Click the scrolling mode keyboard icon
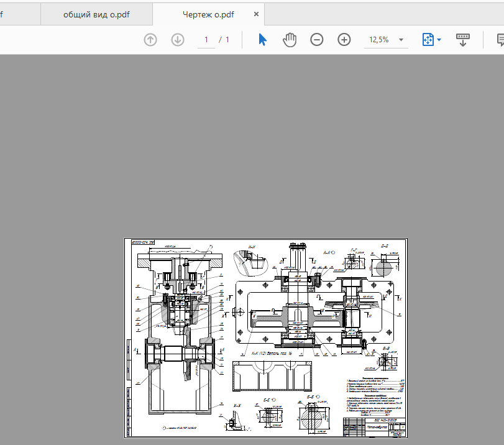The image size is (504, 445). pos(463,40)
